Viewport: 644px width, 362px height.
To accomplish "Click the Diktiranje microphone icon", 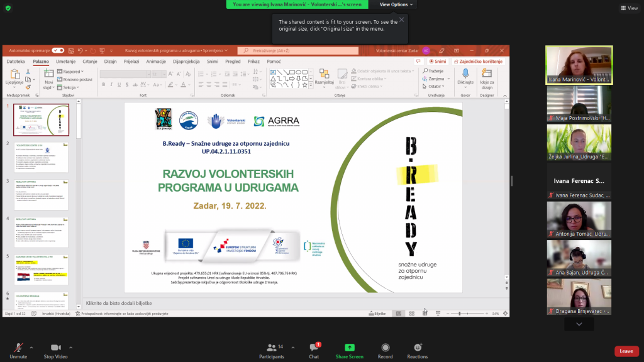I will coord(465,74).
